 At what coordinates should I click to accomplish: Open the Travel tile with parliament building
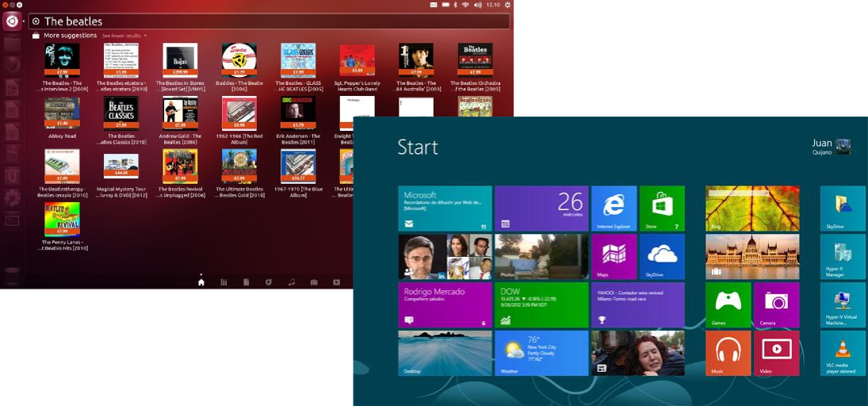[752, 256]
